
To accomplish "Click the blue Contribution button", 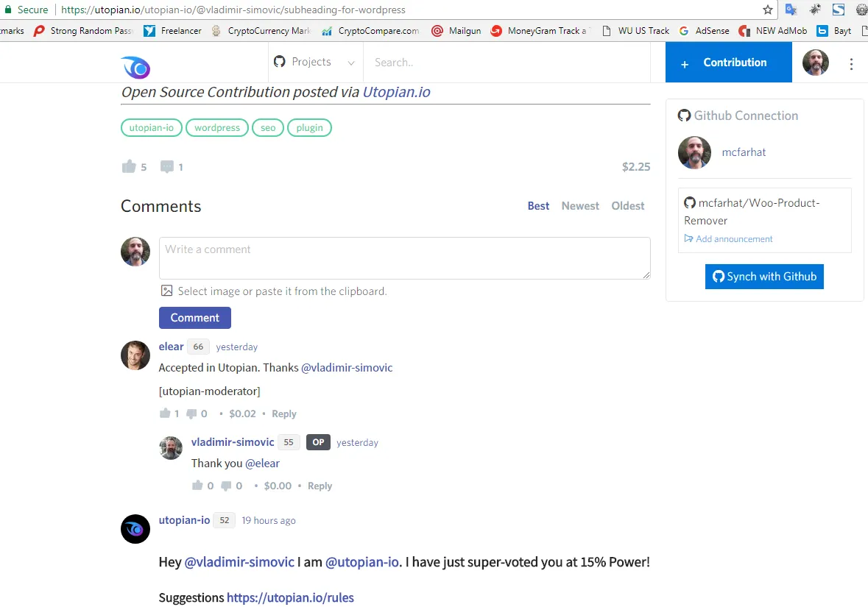I will [729, 62].
